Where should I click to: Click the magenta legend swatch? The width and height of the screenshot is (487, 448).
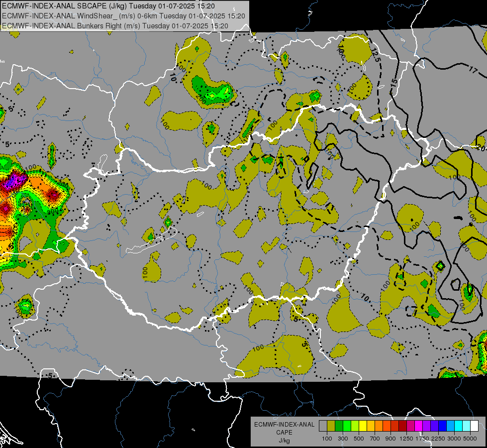419,426
